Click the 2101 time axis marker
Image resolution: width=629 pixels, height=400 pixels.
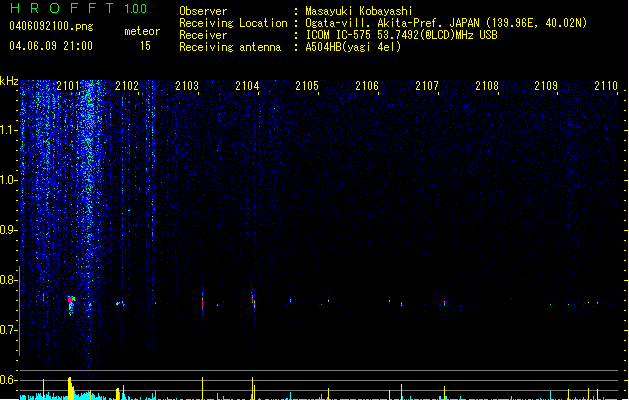pos(68,86)
